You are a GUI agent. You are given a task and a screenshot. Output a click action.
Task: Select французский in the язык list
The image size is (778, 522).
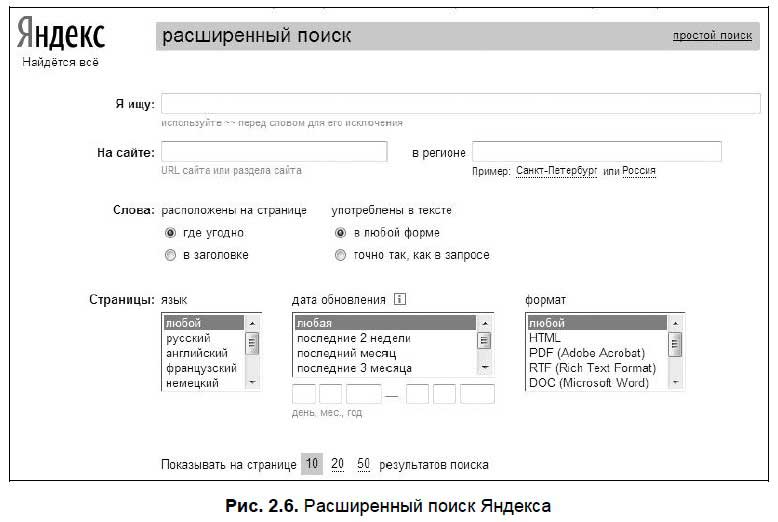[204, 368]
